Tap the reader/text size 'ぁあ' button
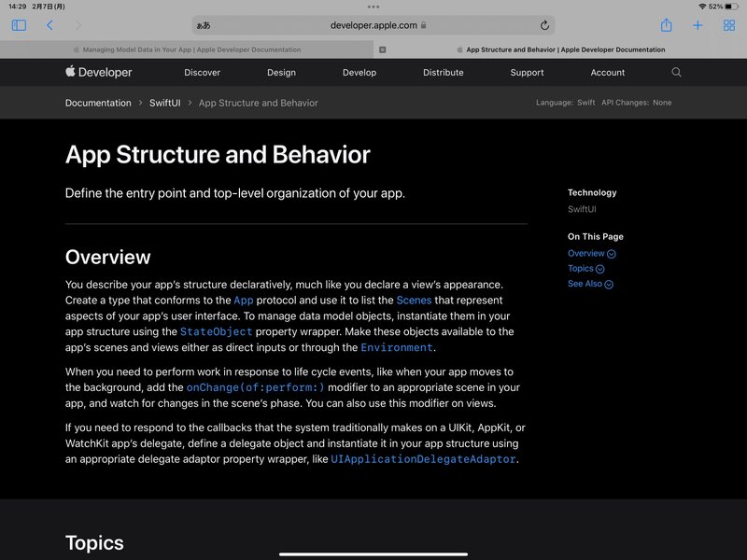 (204, 26)
